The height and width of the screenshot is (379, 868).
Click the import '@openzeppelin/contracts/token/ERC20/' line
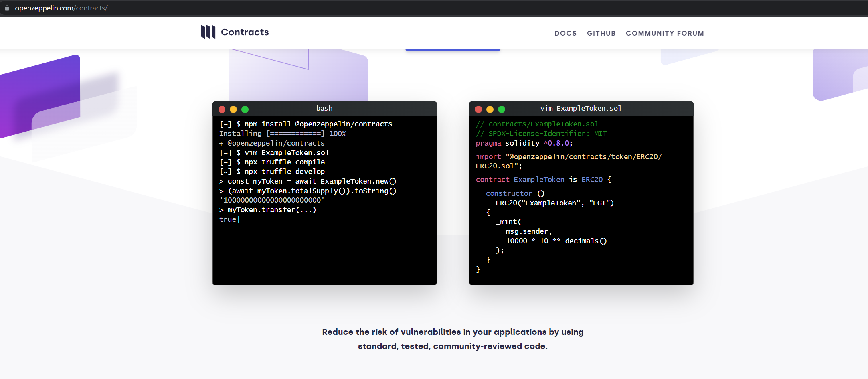point(569,157)
